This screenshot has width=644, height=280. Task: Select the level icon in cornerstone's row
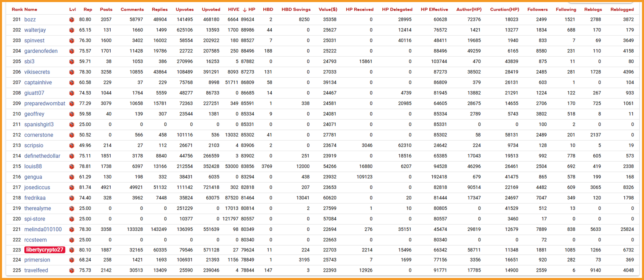click(72, 135)
